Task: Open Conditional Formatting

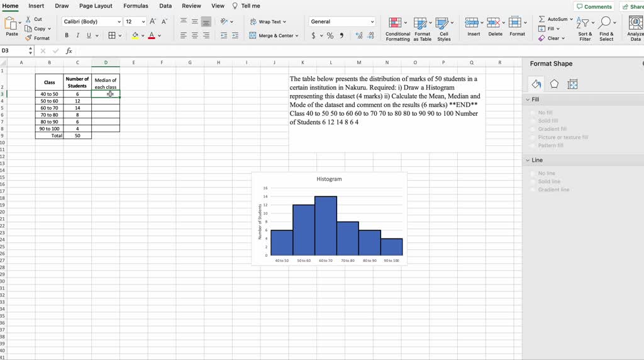Action: (x=397, y=29)
